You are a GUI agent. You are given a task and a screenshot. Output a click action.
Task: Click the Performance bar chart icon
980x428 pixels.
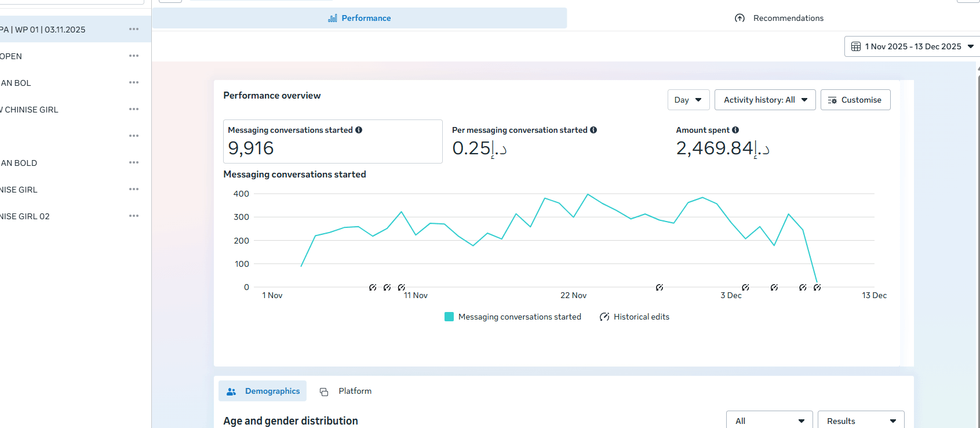pos(333,18)
